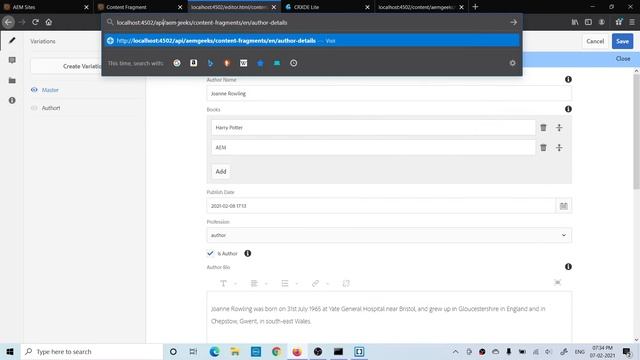This screenshot has height=360, width=640.
Task: Expand the link options dropdown arrow
Action: [x=327, y=284]
